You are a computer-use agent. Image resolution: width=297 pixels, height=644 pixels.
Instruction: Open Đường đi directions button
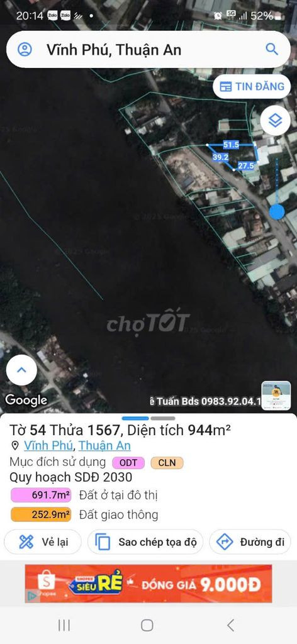(250, 542)
